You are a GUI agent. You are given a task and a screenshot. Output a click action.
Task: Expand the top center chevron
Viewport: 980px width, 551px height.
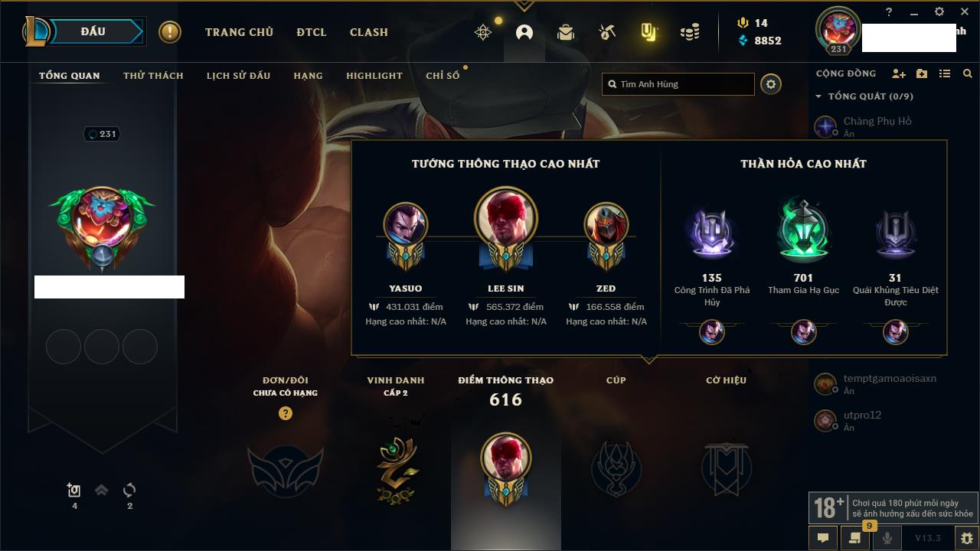[x=524, y=5]
